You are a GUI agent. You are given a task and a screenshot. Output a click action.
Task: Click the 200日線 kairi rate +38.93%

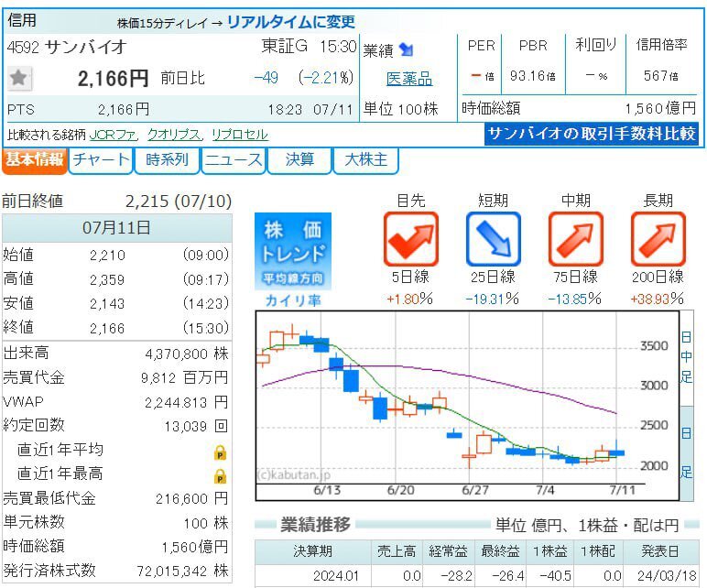coord(658,299)
